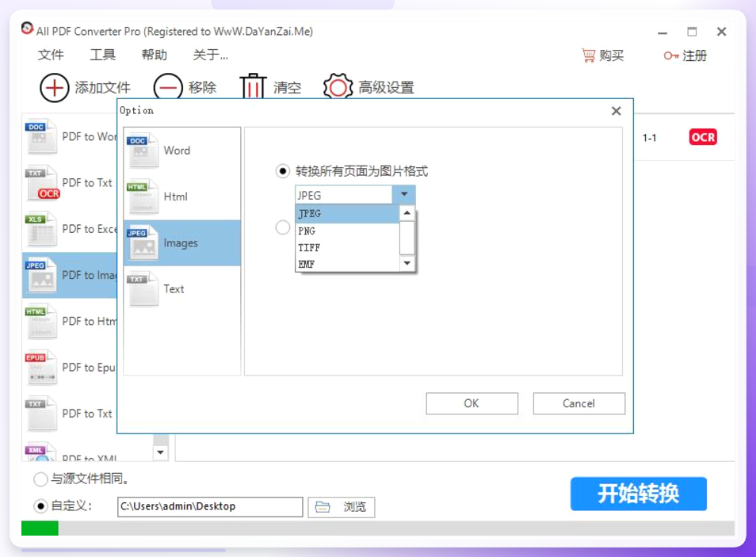Viewport: 756px width, 557px height.
Task: Select PDF to Word DOC icon in main list
Action: [x=41, y=137]
